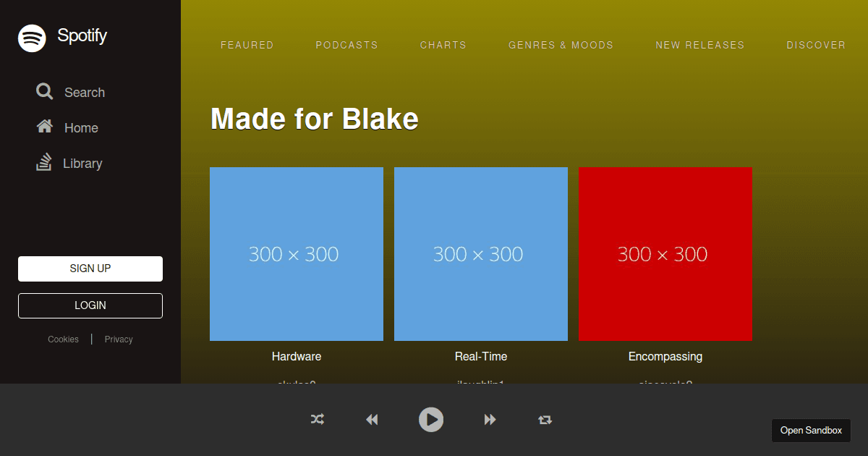
Task: Open the Feaured tab
Action: pos(247,45)
